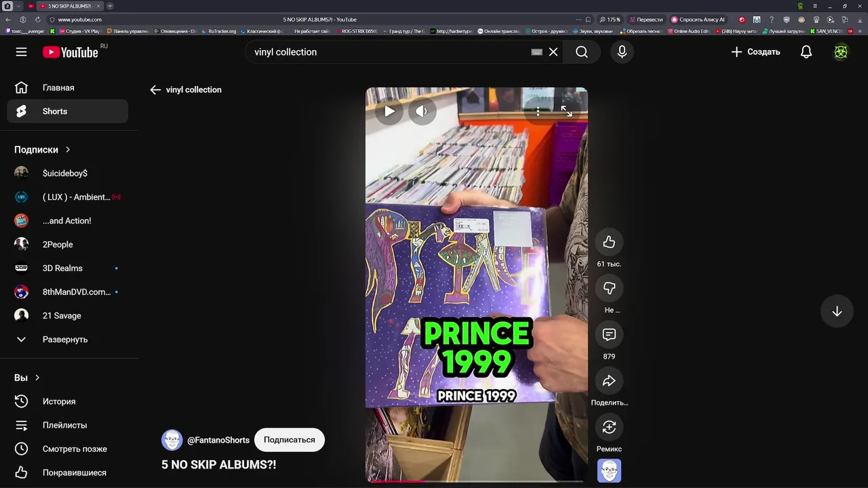The image size is (868, 488).
Task: Seek on the Shorts progress bar
Action: point(477,481)
